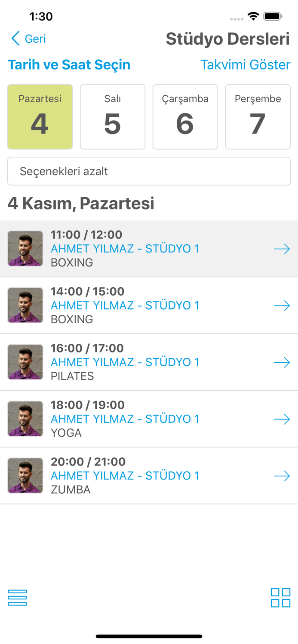
Task: Go back with Geri
Action: coord(35,39)
